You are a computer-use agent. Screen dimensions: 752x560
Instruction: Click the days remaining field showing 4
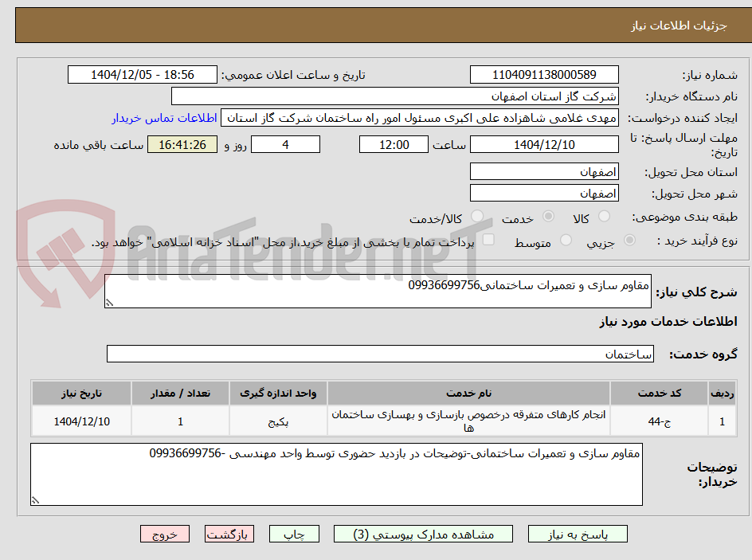285,144
